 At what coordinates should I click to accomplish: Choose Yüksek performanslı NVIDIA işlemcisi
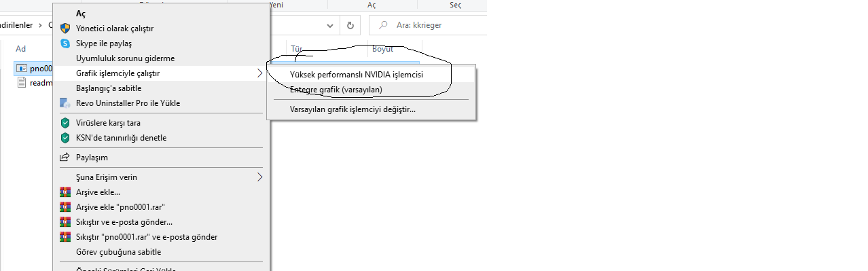(372, 75)
